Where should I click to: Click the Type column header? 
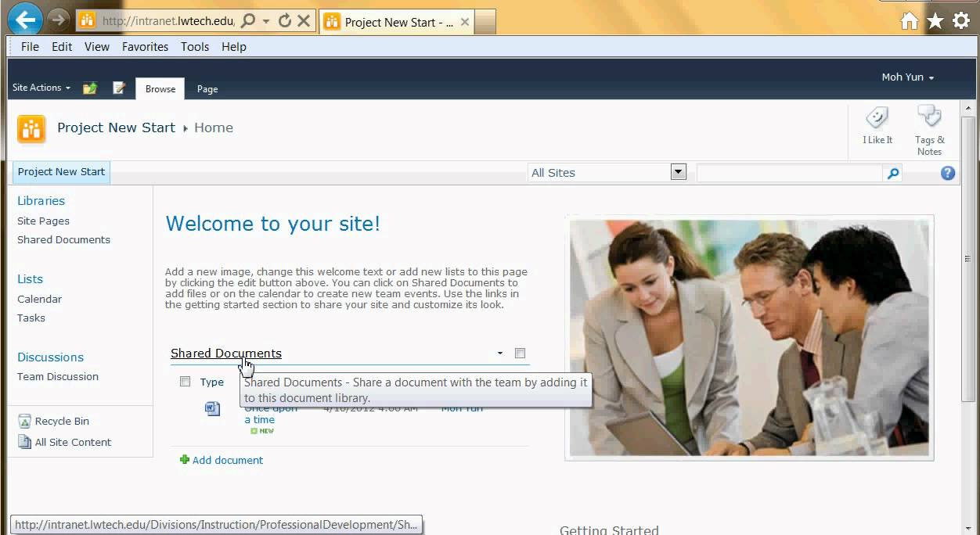(x=212, y=382)
